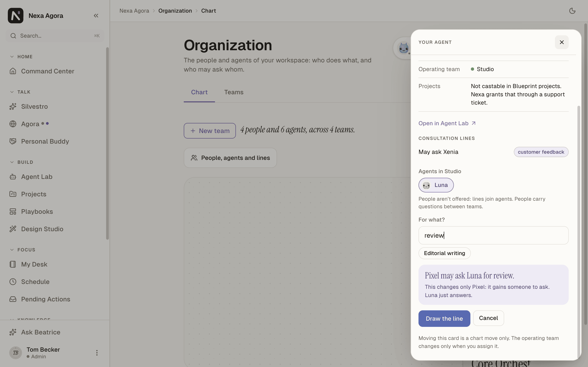Open Schedule clock icon
Screen dimensions: 588x367
click(13, 282)
